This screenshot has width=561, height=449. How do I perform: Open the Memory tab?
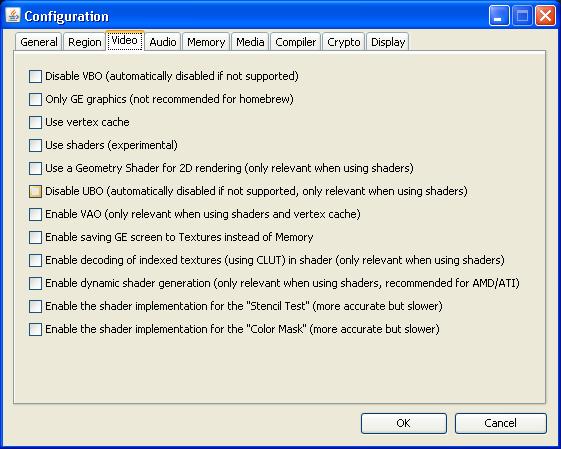[206, 42]
